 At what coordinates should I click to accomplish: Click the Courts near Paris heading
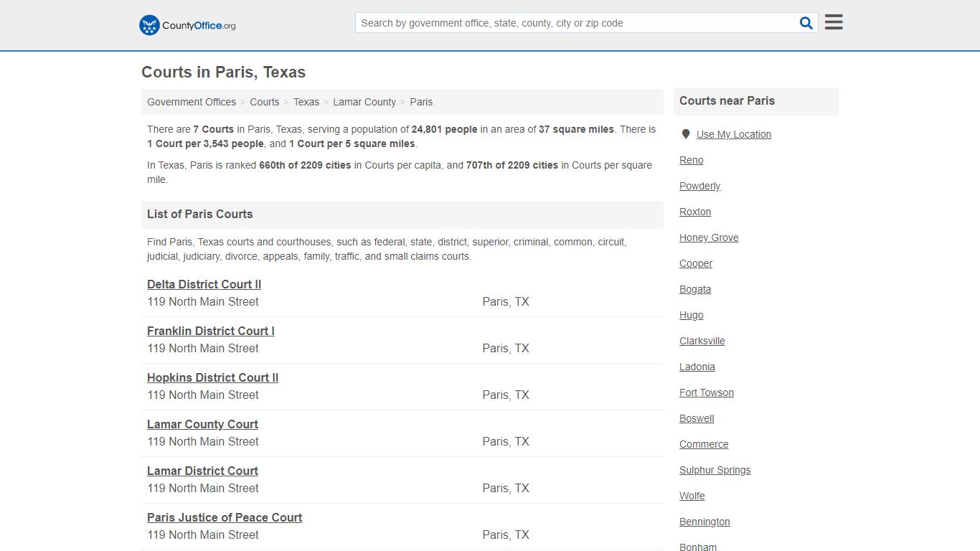point(727,100)
